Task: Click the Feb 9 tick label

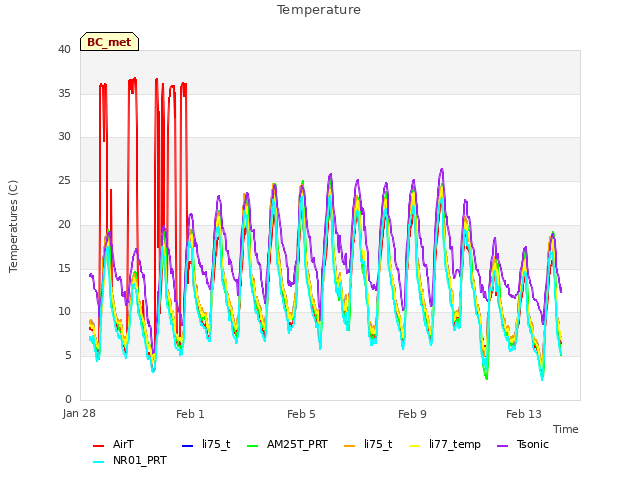Action: pyautogui.click(x=412, y=414)
